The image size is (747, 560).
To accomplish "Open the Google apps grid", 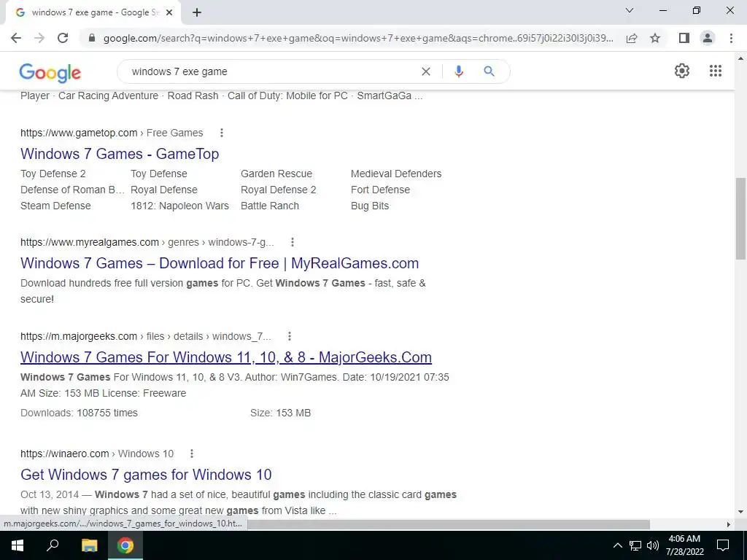I will tap(715, 71).
